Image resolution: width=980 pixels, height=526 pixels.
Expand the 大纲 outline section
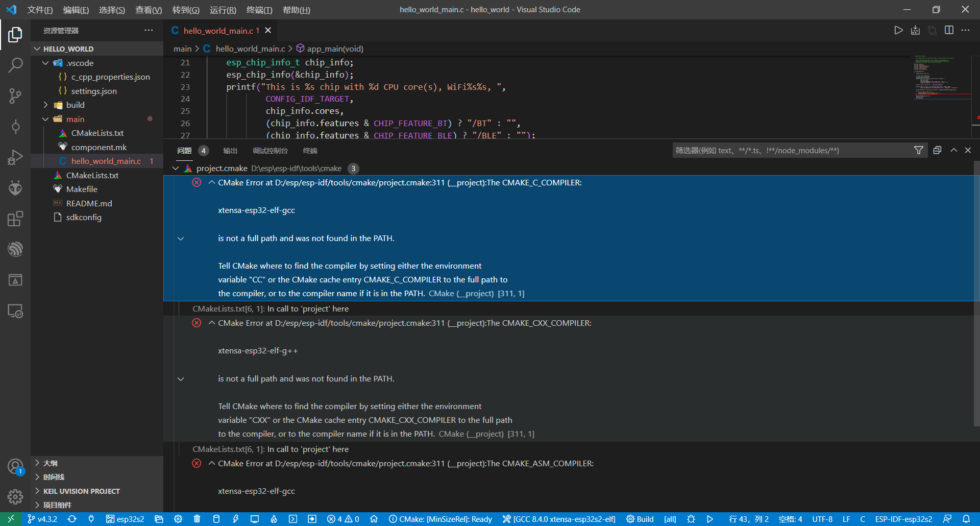pyautogui.click(x=37, y=463)
